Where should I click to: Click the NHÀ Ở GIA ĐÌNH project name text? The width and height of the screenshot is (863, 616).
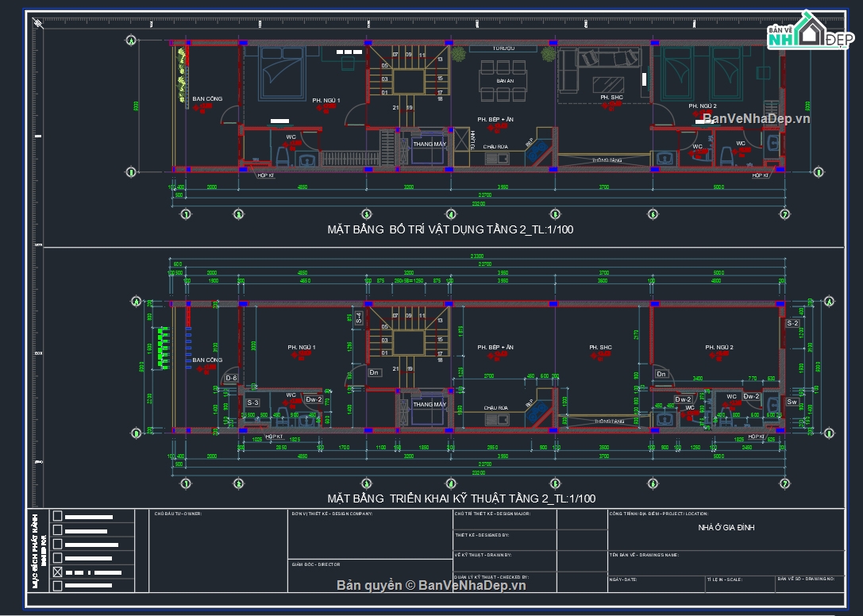(726, 528)
